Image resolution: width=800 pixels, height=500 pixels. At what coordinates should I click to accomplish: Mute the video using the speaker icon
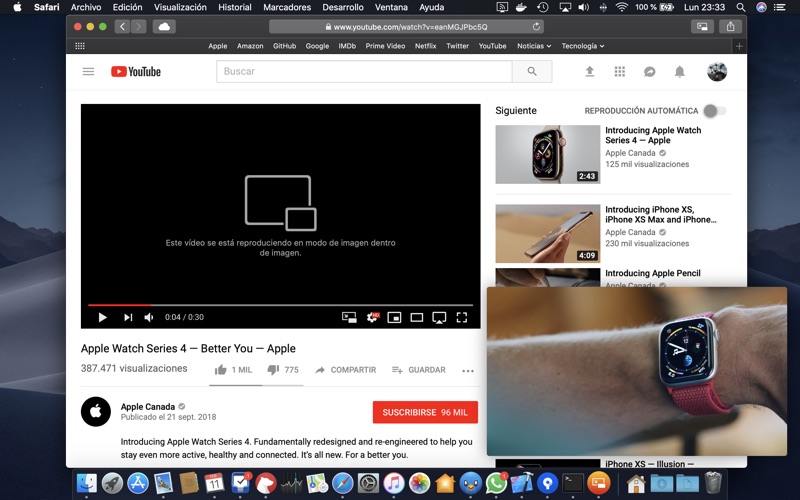[148, 317]
